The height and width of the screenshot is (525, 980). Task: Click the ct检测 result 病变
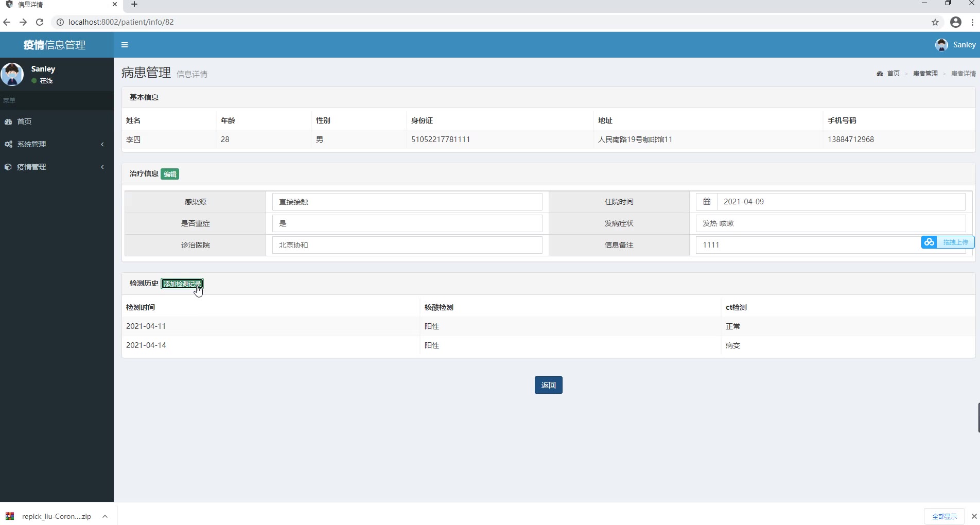click(733, 345)
